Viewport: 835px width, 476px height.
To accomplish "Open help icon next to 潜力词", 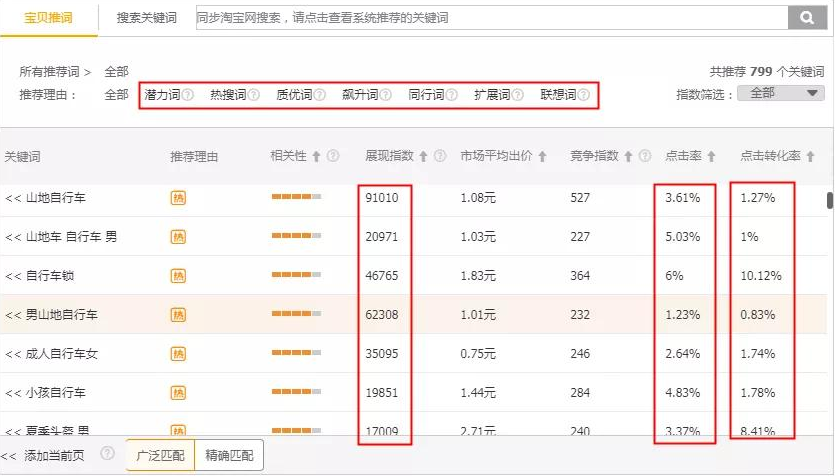I will click(187, 95).
